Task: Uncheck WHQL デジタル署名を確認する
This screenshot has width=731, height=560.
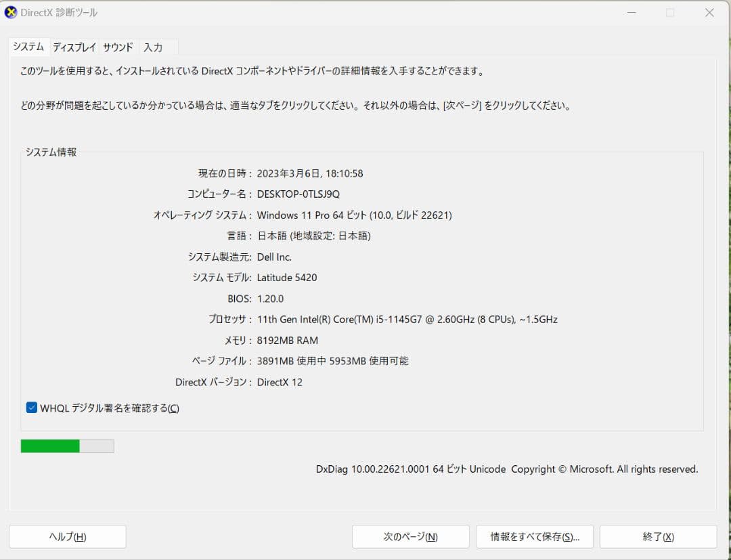Action: click(31, 408)
